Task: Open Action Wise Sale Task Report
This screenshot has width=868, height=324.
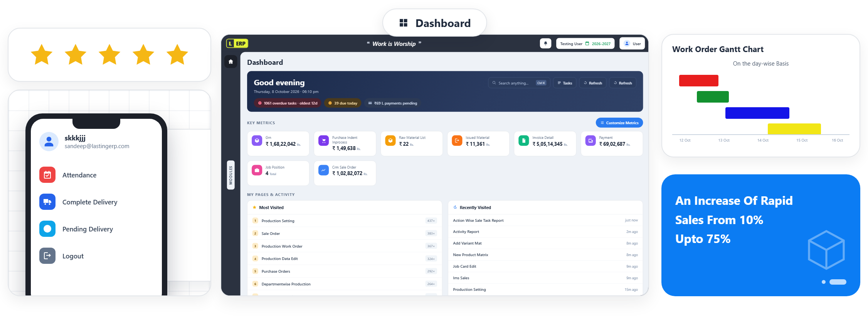Action: tap(545, 221)
